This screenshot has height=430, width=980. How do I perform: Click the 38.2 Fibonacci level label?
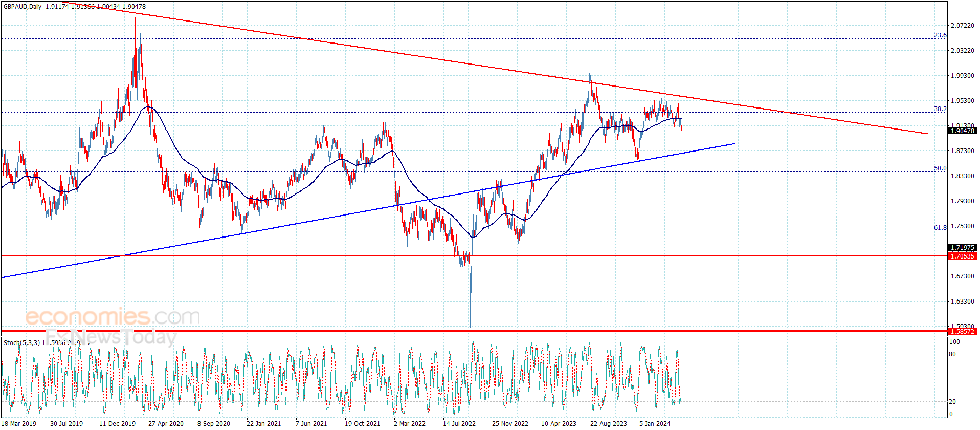[940, 109]
